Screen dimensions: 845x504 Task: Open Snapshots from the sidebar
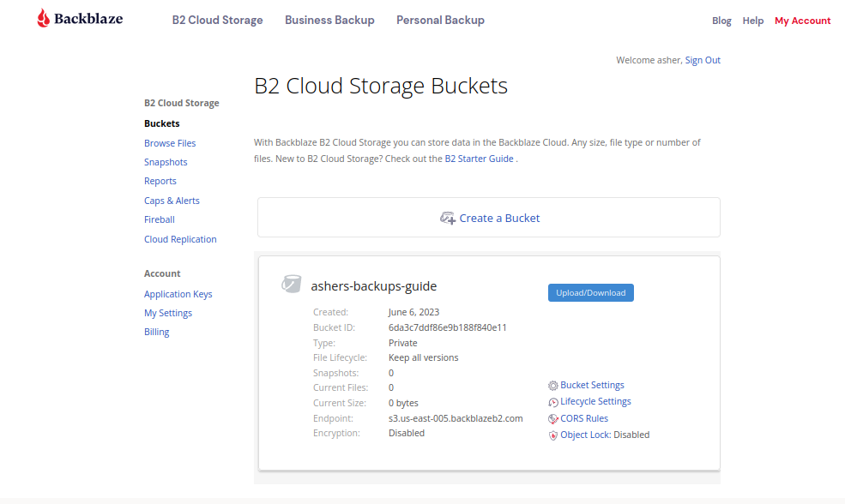click(x=166, y=162)
